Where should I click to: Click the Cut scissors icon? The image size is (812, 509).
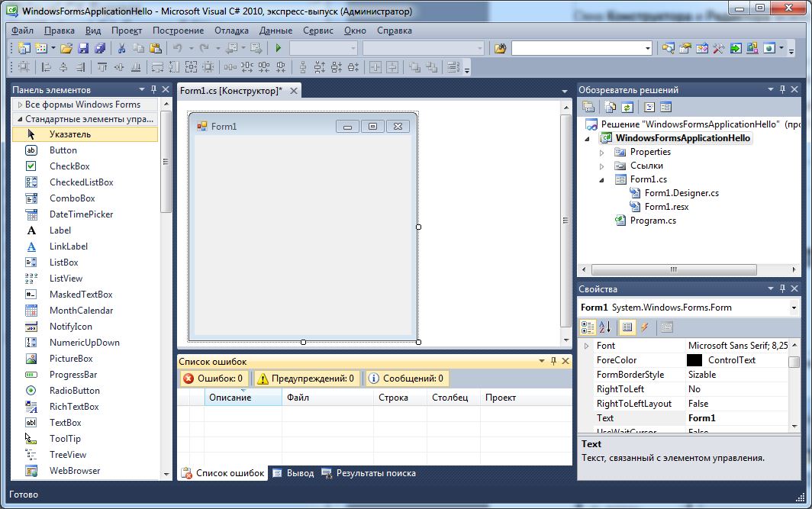point(121,48)
